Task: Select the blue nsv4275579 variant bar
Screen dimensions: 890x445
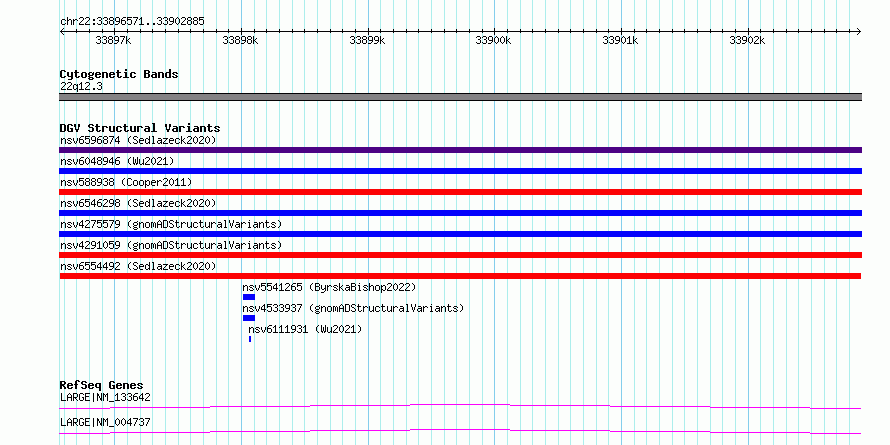Action: click(x=460, y=234)
